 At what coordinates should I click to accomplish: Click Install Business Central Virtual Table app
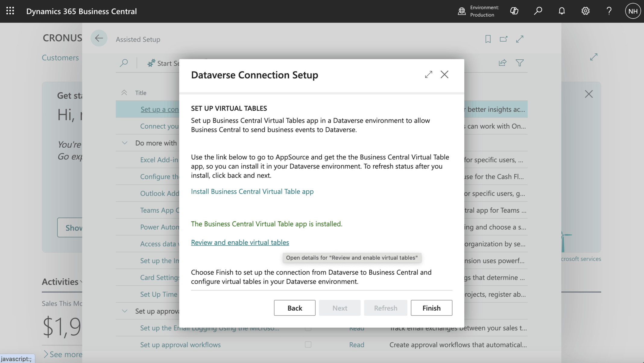[x=252, y=191]
